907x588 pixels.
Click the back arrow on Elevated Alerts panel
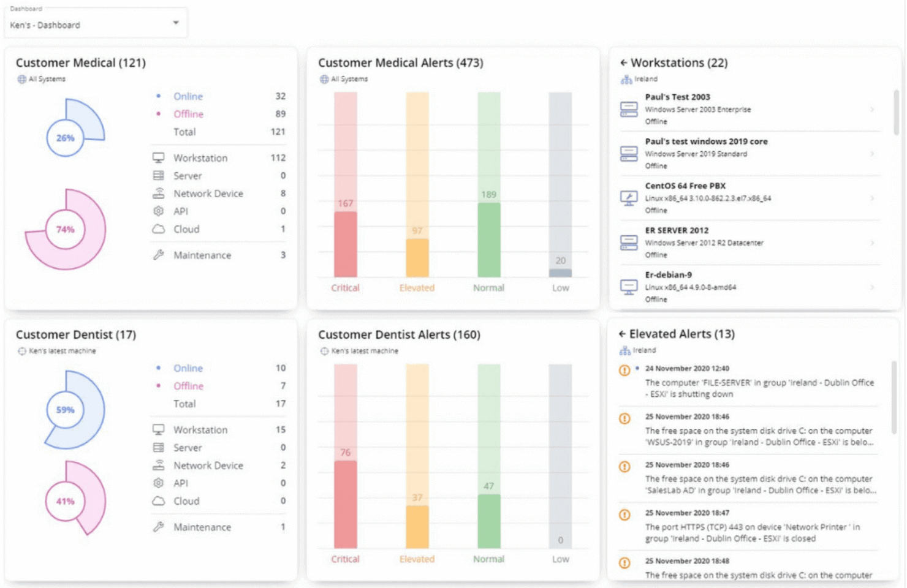pyautogui.click(x=623, y=334)
